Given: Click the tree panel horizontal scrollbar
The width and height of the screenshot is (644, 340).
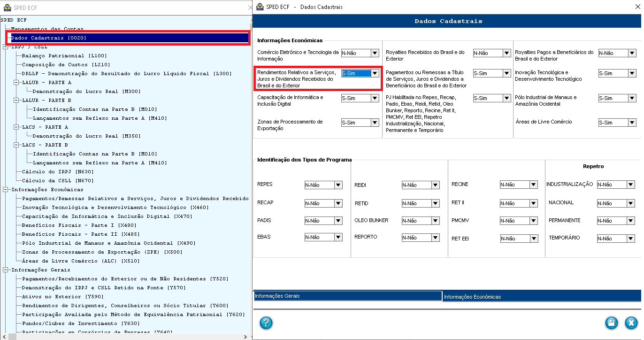Looking at the screenshot, I should pyautogui.click(x=125, y=337).
